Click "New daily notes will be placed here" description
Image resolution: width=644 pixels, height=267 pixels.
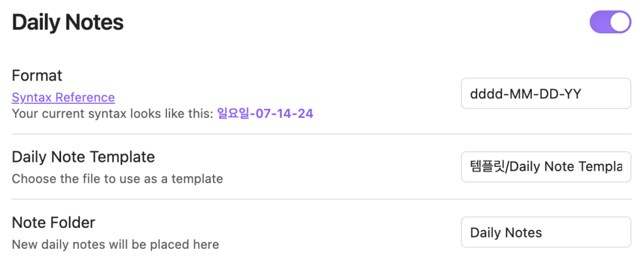click(115, 244)
